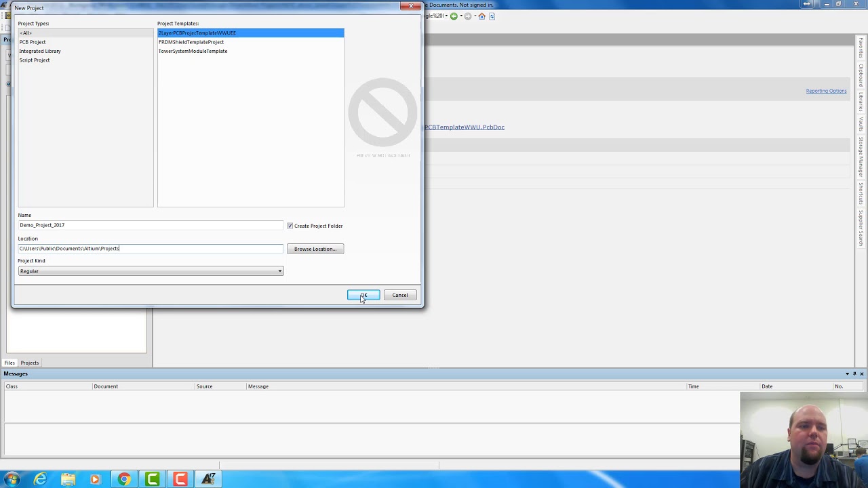The width and height of the screenshot is (868, 488).
Task: Open the Storage Manager side panel tab
Action: 861,158
